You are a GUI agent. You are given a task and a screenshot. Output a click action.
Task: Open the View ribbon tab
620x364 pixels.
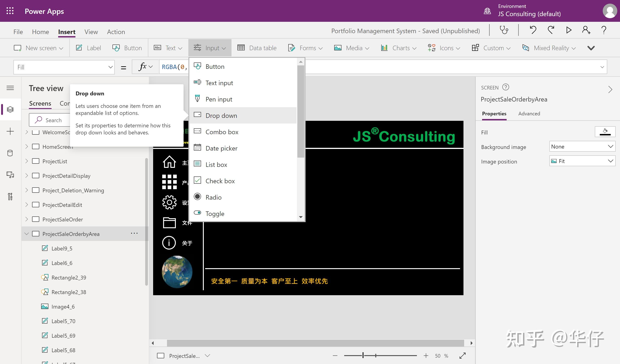click(91, 32)
